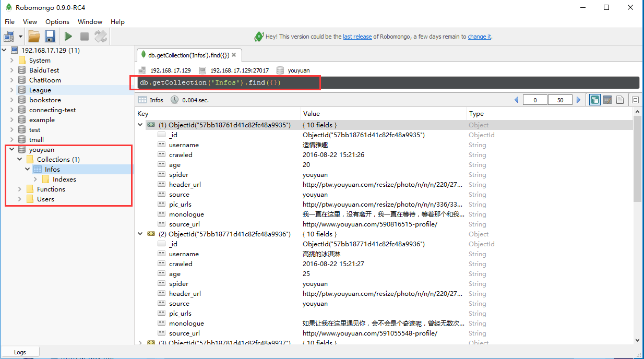
Task: Activate tree view mode toggle
Action: tap(594, 100)
